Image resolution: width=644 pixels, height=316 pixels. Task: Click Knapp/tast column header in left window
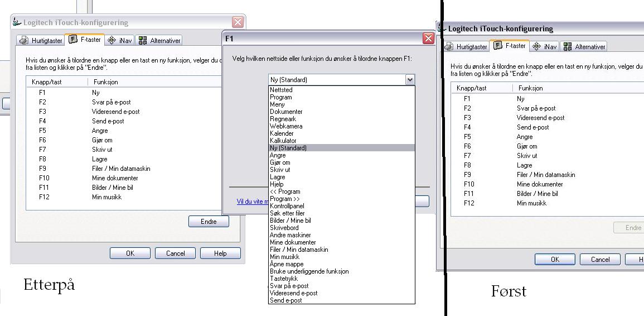coord(57,82)
